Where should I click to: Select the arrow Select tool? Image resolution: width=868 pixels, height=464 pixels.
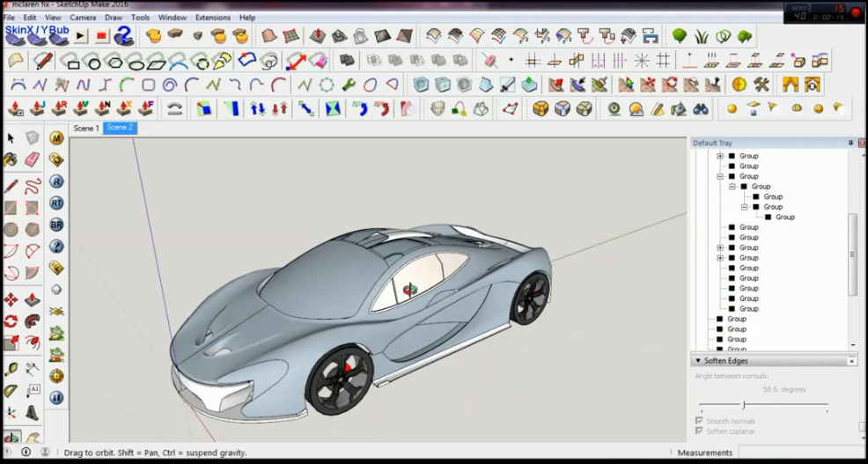tap(11, 138)
